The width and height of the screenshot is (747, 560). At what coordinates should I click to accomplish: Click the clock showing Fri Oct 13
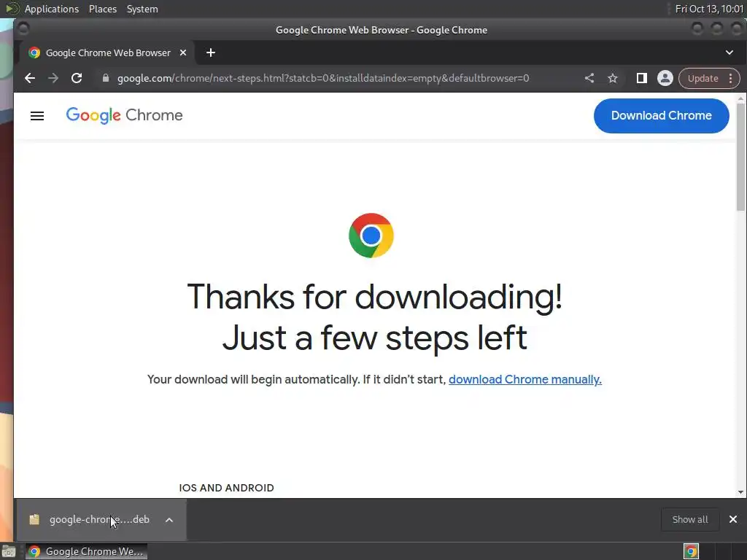pos(709,9)
